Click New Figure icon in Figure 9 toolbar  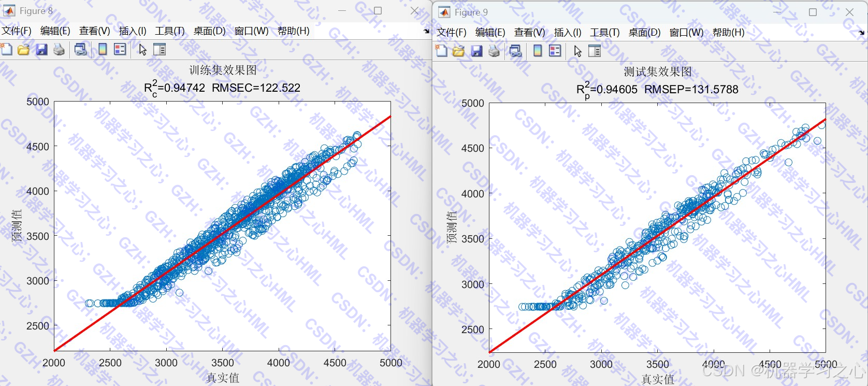tap(442, 51)
